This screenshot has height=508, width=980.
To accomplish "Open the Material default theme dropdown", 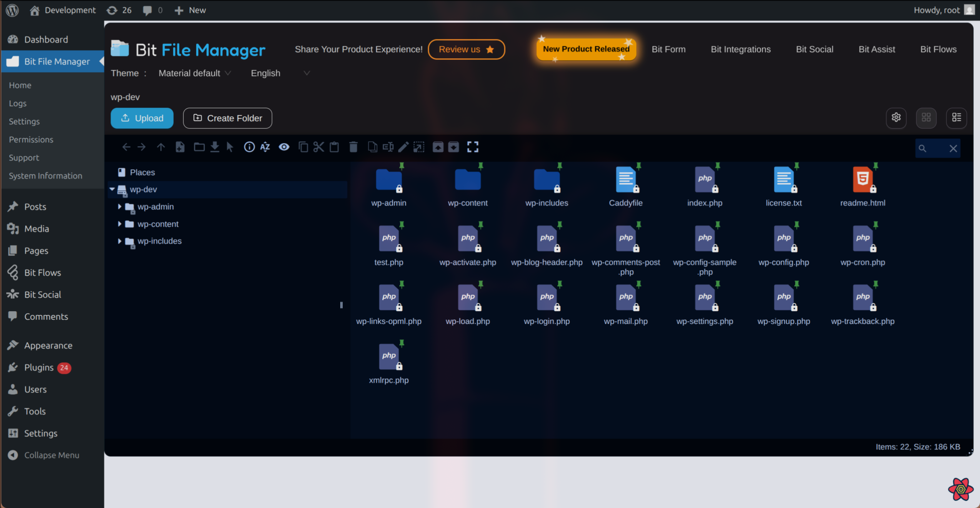I will click(x=195, y=73).
